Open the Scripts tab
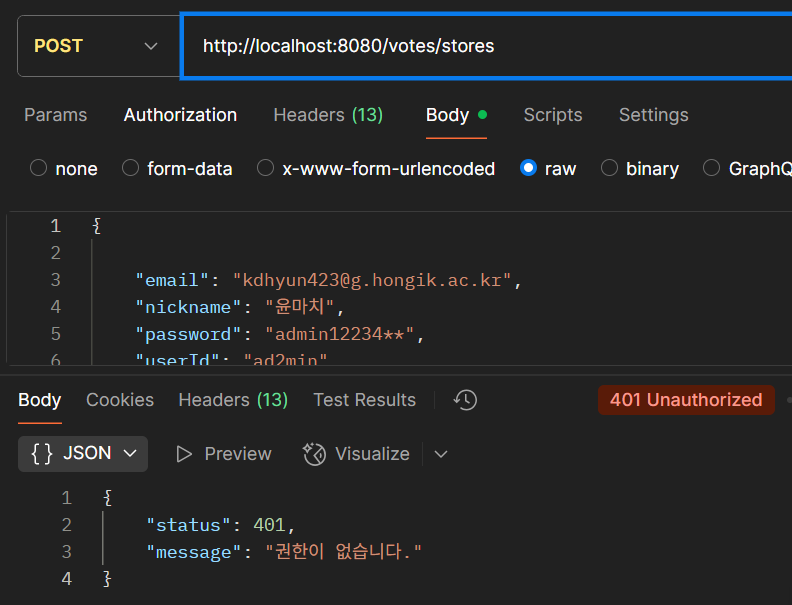 [553, 115]
